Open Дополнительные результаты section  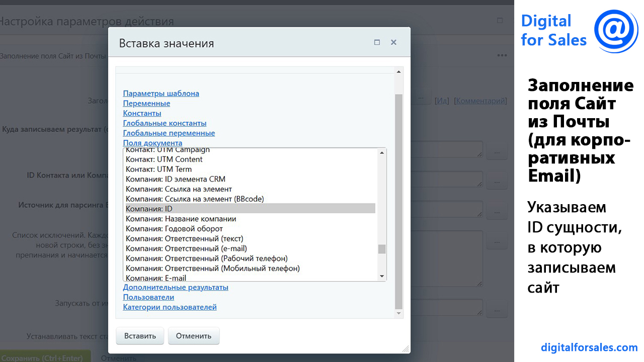(x=176, y=288)
